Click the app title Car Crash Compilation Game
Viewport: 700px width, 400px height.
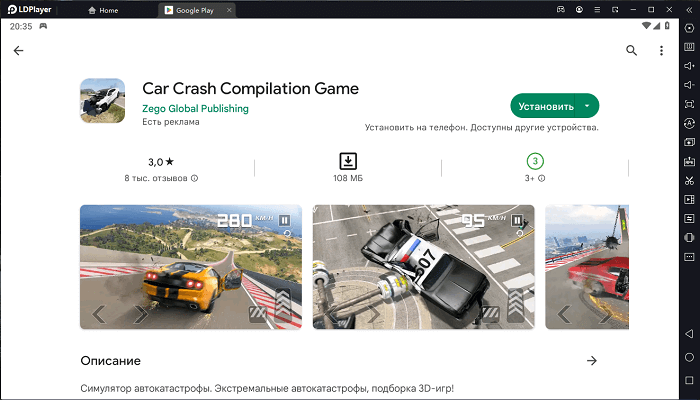(x=250, y=88)
